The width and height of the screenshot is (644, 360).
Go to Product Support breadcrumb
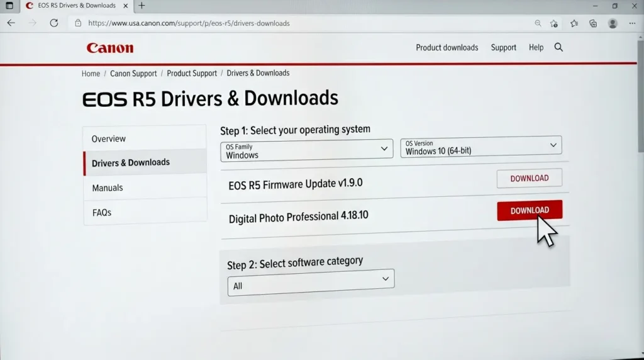pos(192,73)
